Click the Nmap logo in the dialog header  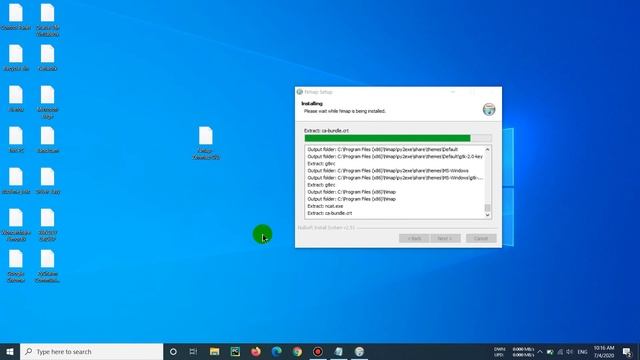click(489, 109)
